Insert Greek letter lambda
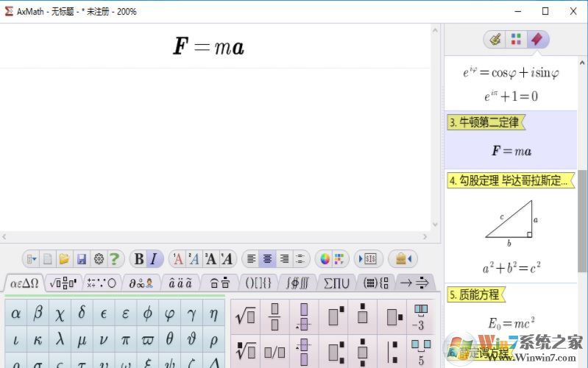The image size is (588, 368). [60, 339]
